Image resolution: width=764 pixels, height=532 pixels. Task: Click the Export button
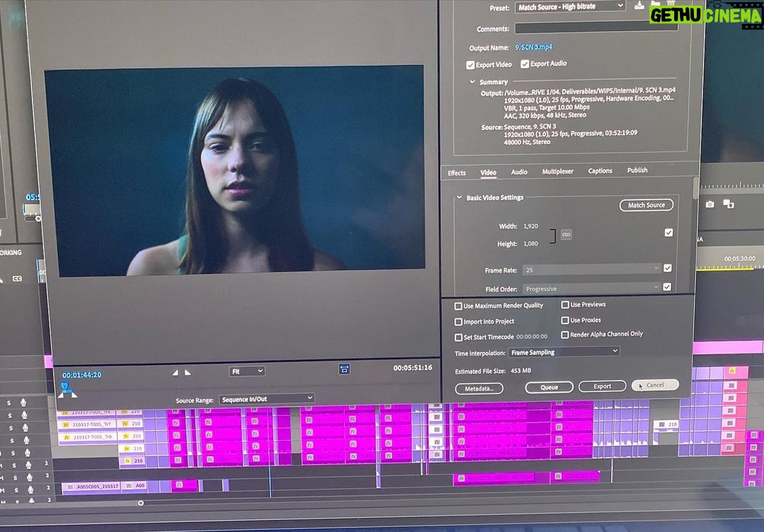(602, 386)
